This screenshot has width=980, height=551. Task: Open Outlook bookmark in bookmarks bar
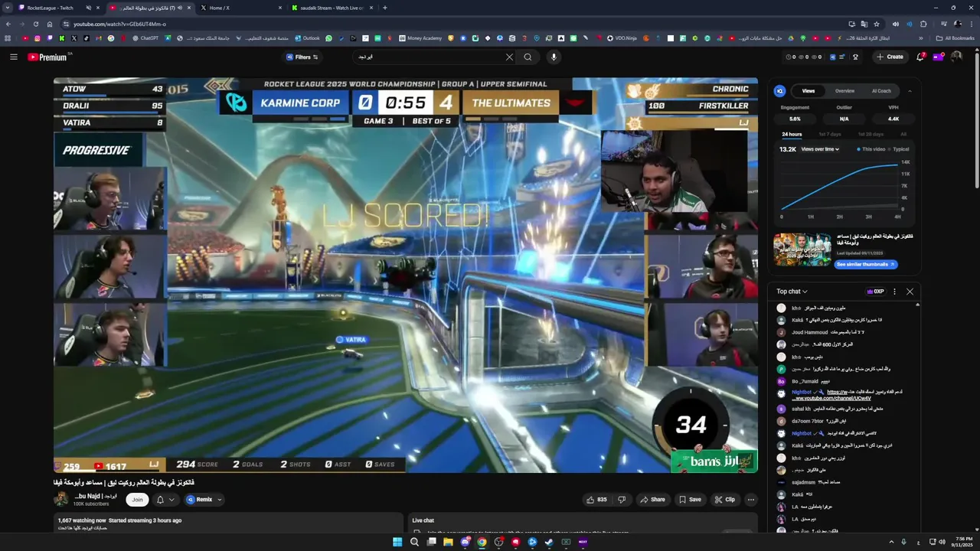[307, 38]
